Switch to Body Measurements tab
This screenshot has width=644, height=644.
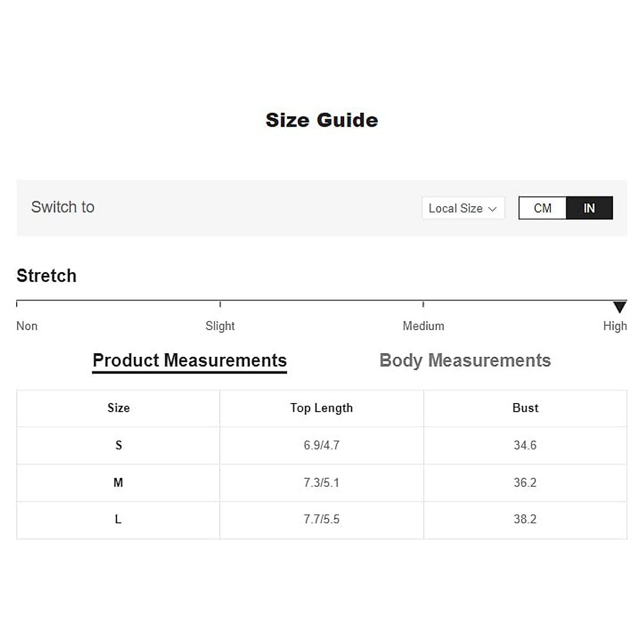[465, 360]
